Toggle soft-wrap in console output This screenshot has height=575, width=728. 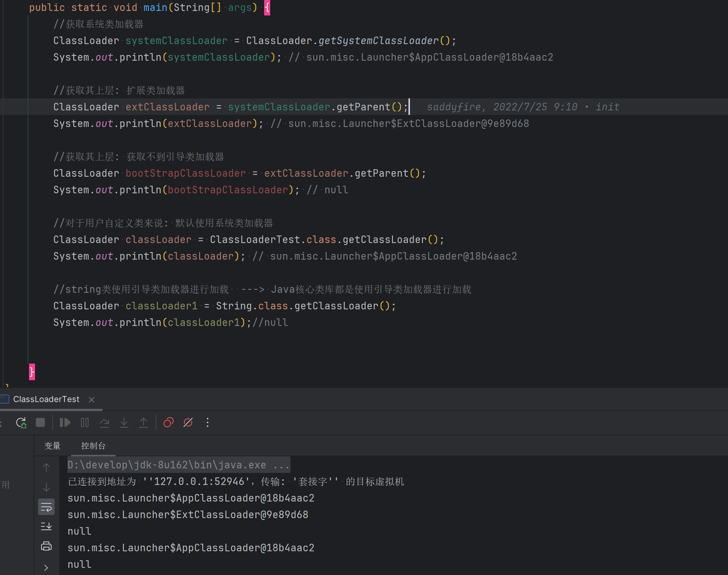click(x=46, y=507)
